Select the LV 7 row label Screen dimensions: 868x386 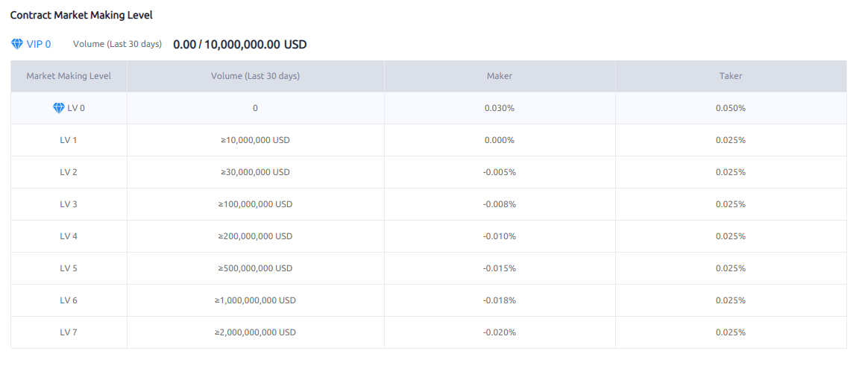tap(69, 332)
